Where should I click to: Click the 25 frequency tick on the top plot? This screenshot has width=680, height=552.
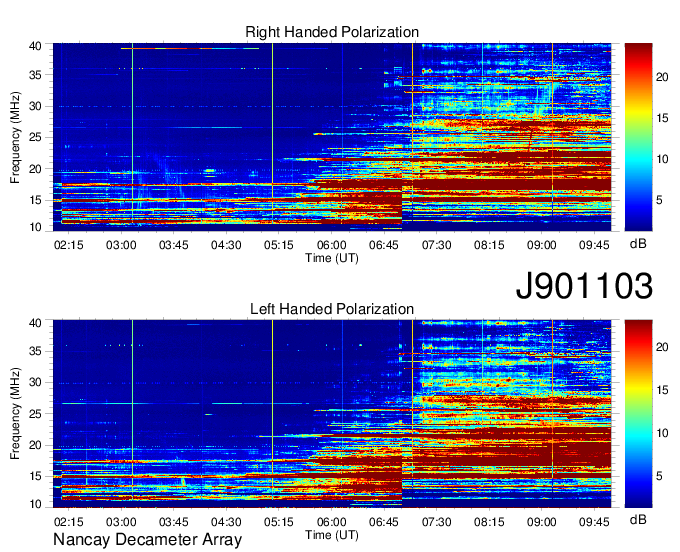[x=35, y=137]
